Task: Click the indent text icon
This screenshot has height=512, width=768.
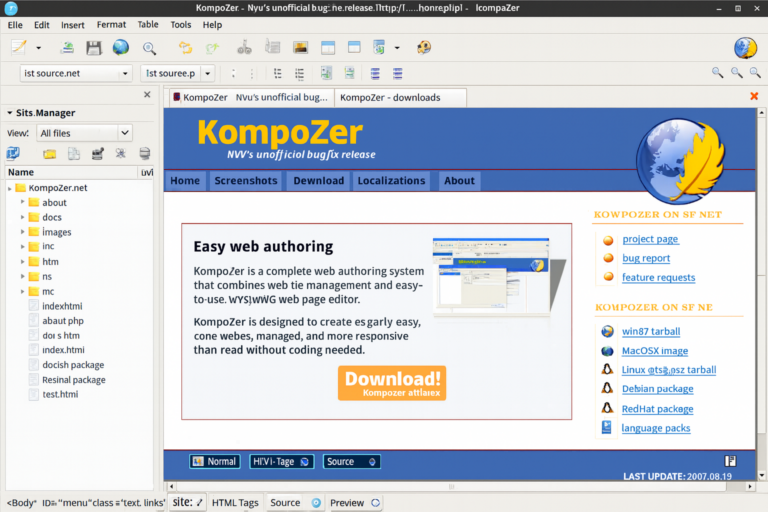Action: (349, 73)
